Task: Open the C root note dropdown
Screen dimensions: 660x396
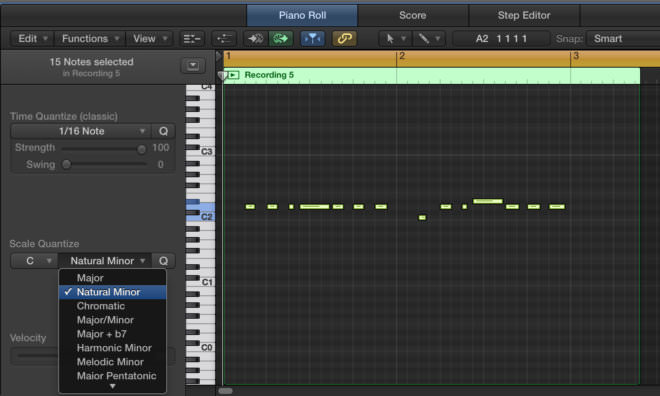Action: (x=34, y=261)
